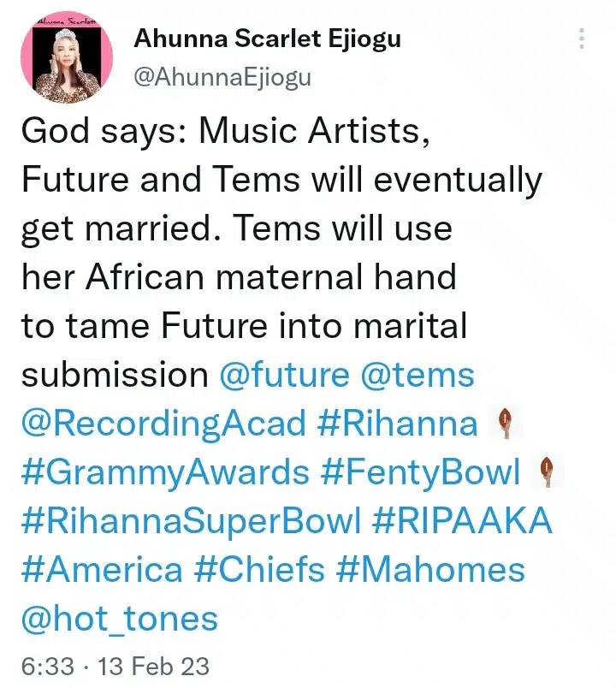Open the Ahunna Scarlet Ejiogu display name
Viewport: 616px width, 688px height.
[x=267, y=39]
